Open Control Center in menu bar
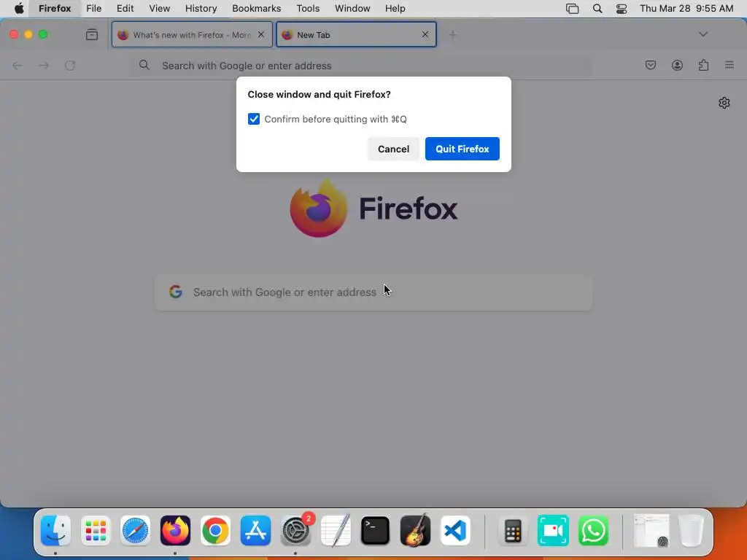 tap(622, 9)
